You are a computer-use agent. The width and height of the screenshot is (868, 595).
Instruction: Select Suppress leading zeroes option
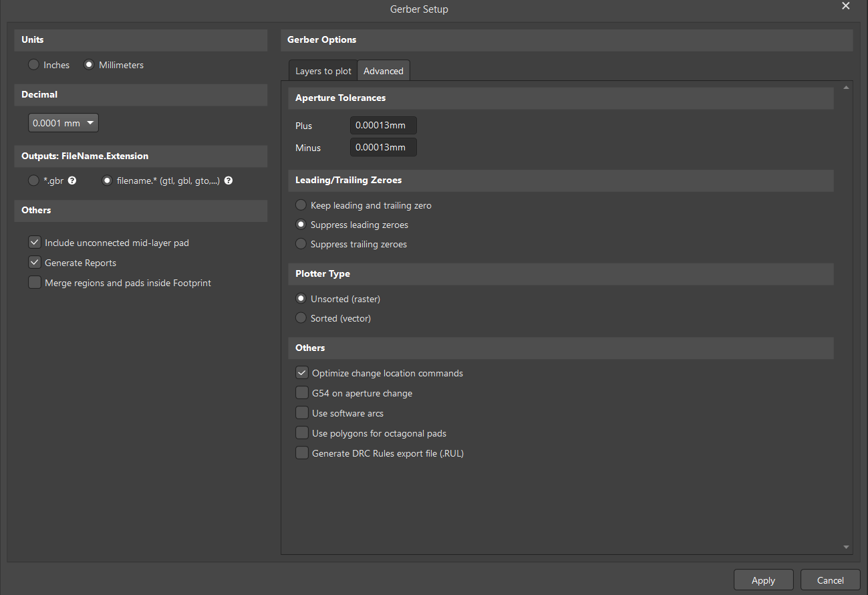301,225
